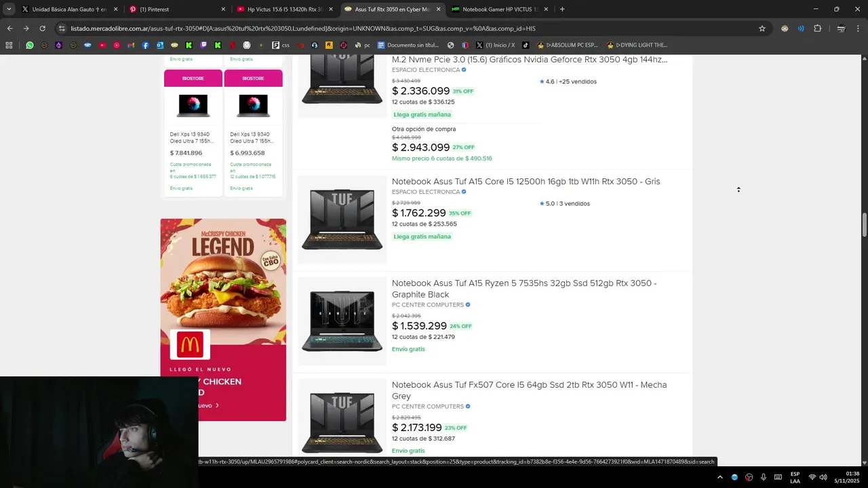Open the css bookmark
Image resolution: width=868 pixels, height=488 pixels.
click(x=281, y=45)
